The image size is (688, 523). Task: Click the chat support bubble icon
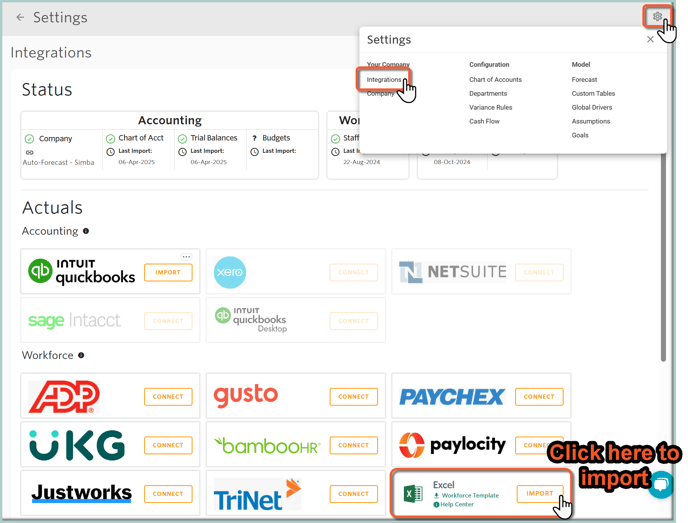[660, 484]
